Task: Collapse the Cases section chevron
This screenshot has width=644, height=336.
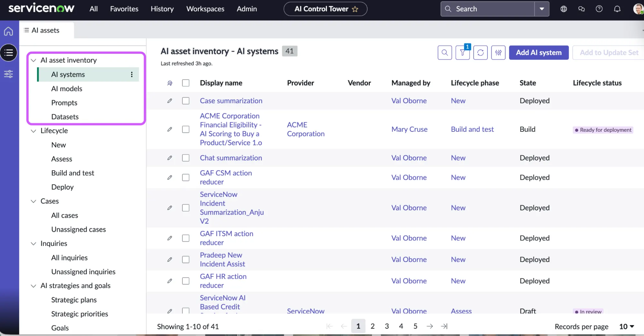Action: pyautogui.click(x=33, y=201)
